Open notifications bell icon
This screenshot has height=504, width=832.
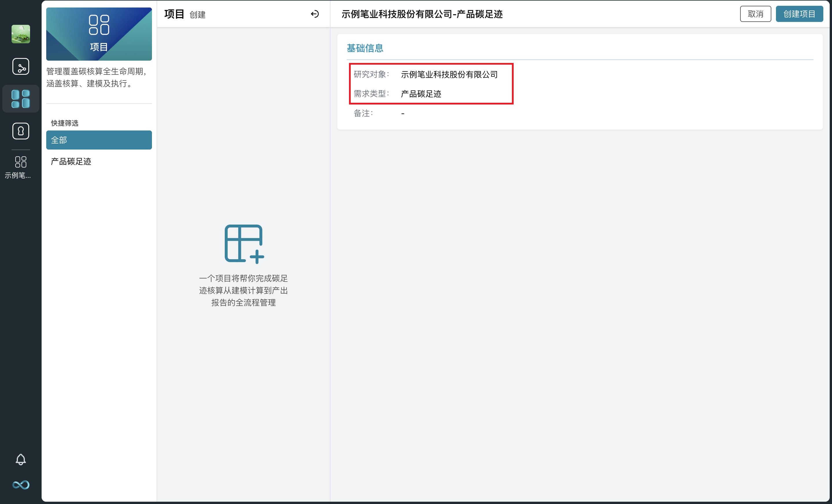21,459
